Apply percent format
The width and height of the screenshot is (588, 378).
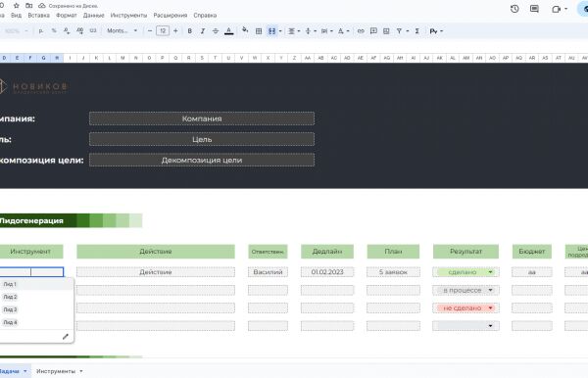click(54, 30)
